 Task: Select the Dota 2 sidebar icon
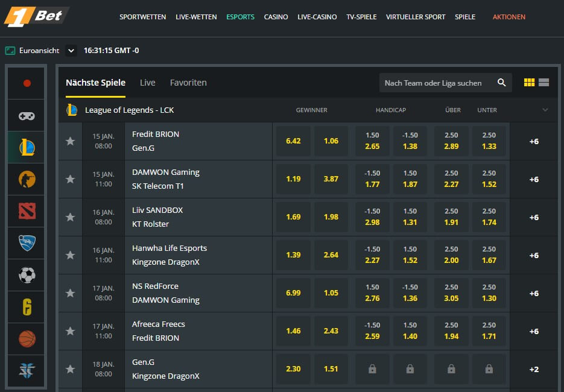(x=27, y=211)
